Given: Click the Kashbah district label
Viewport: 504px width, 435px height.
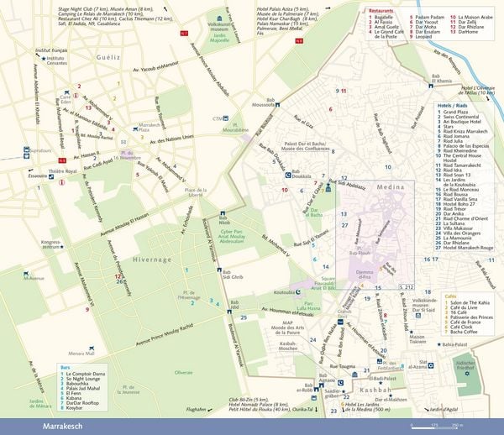Looking at the screenshot, I should tap(375, 390).
